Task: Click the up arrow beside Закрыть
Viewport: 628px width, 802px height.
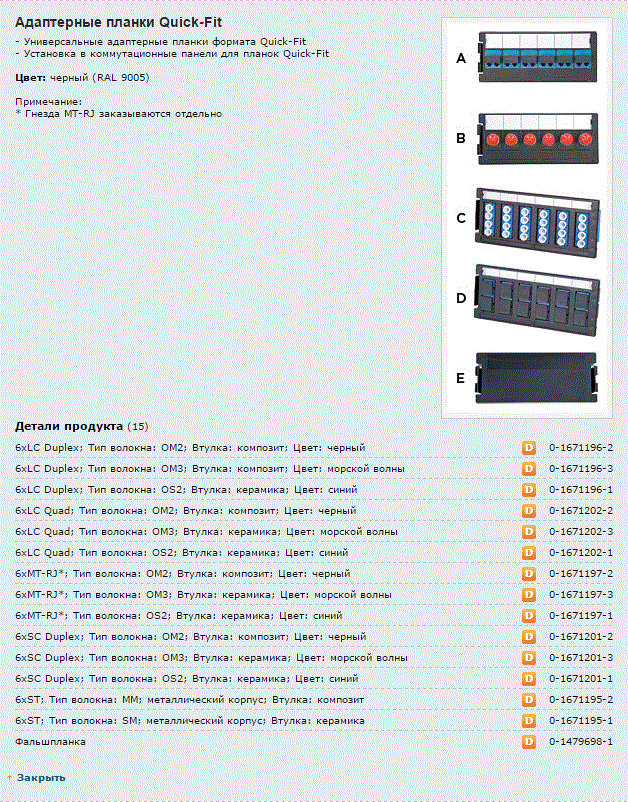Action: coord(9,777)
